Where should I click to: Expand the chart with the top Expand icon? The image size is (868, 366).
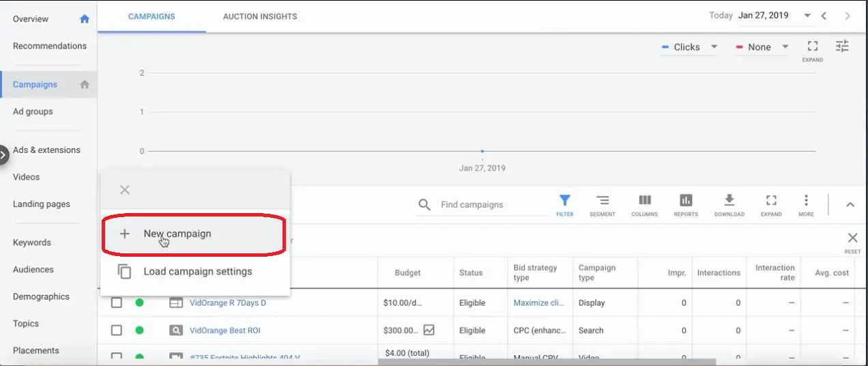pos(812,46)
